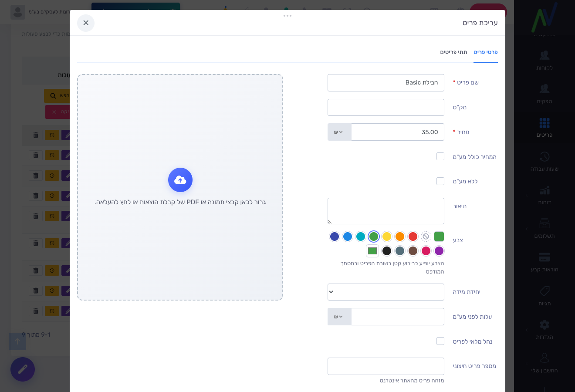Pick the dark blue color swatch

click(x=335, y=237)
